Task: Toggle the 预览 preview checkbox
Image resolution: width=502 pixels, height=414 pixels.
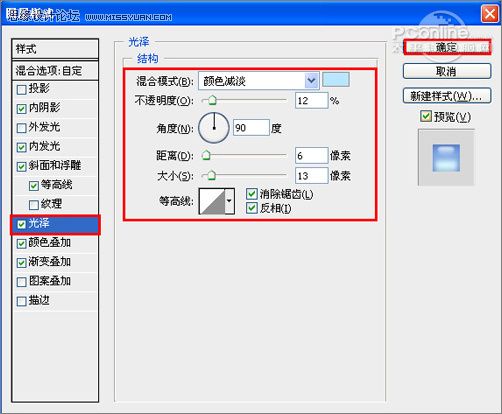Action: click(x=426, y=116)
